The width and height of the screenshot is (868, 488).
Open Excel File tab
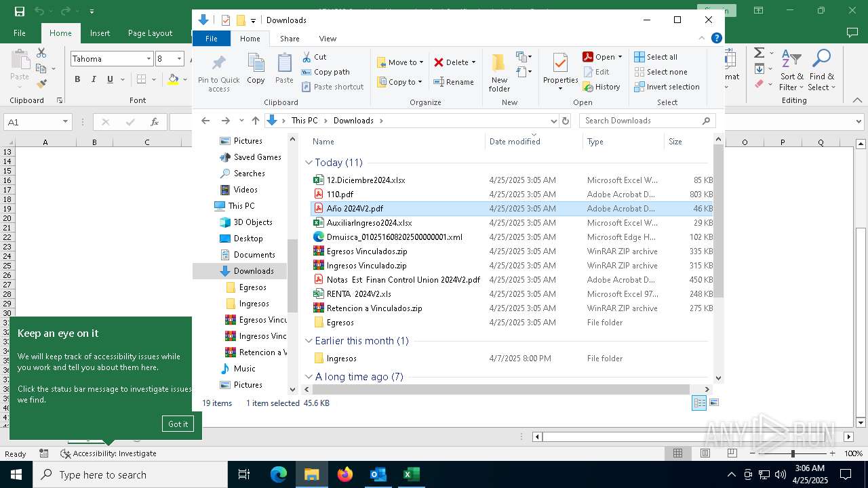pyautogui.click(x=20, y=33)
